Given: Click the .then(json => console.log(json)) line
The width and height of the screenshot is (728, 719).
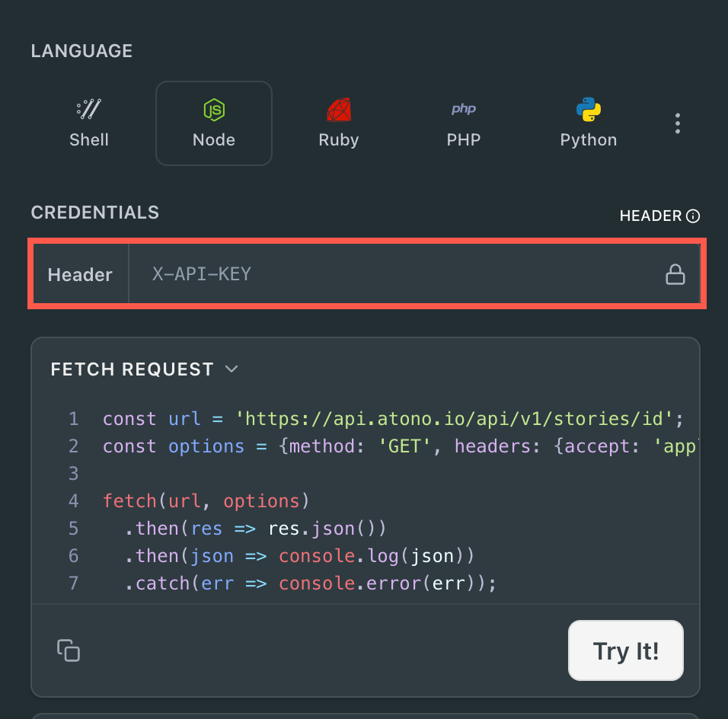Looking at the screenshot, I should click(299, 556).
